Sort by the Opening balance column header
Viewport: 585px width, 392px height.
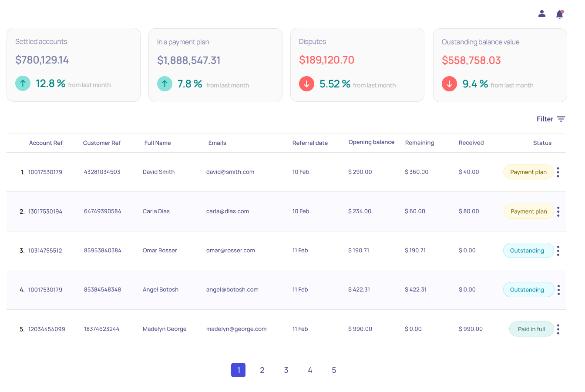pos(371,142)
